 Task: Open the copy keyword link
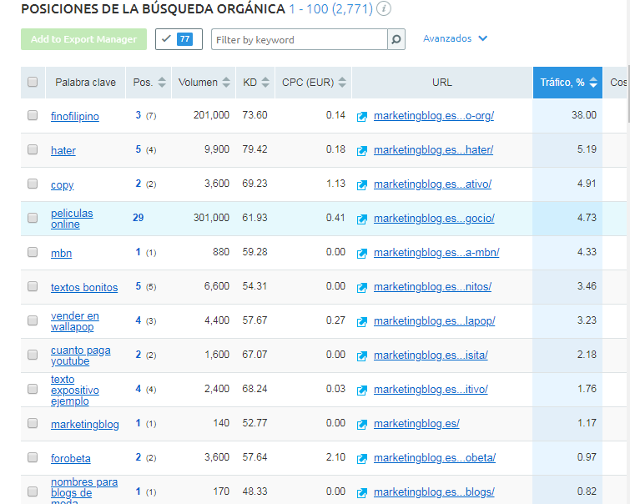click(62, 185)
